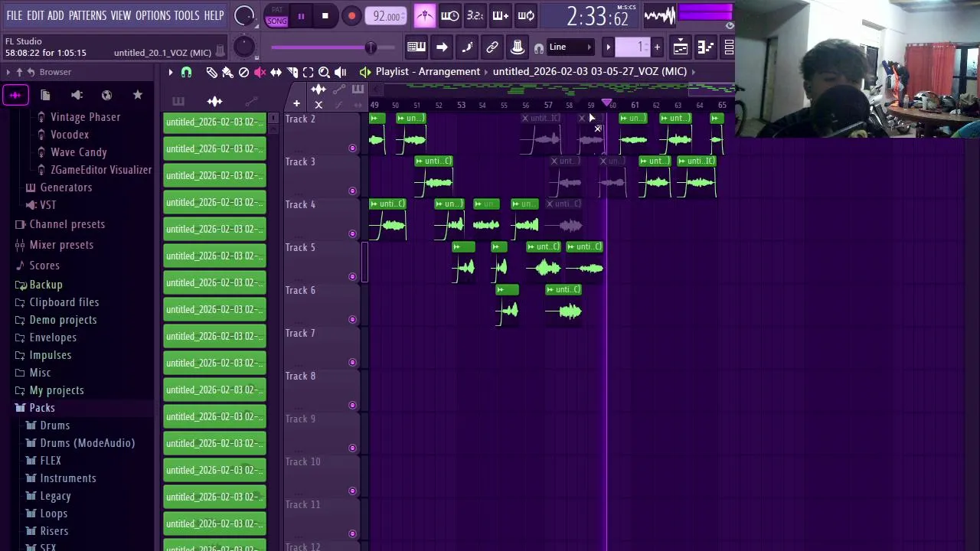Click the song position slider handle

[371, 47]
